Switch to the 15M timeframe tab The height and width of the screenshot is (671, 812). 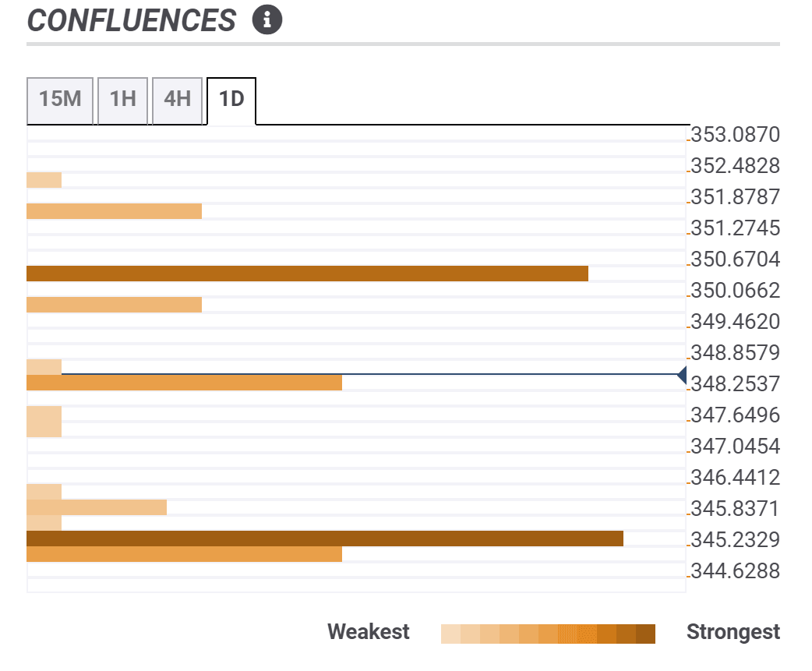tap(60, 100)
